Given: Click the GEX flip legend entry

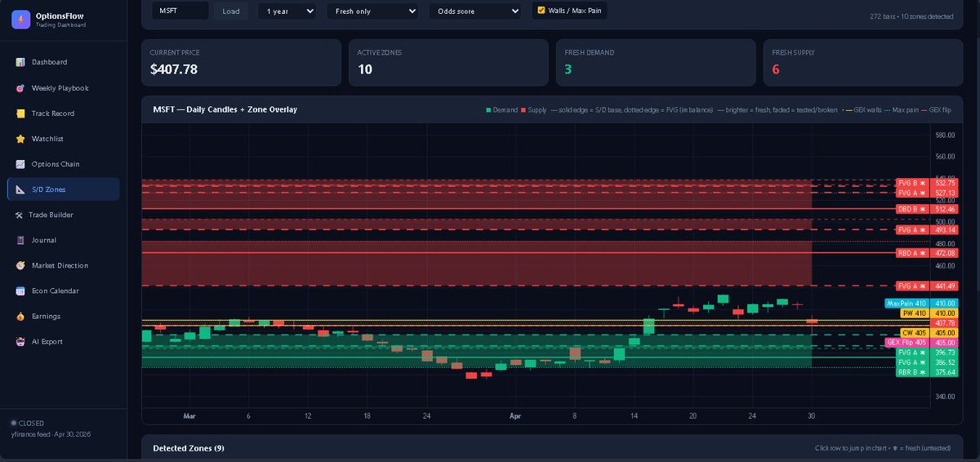Looking at the screenshot, I should pos(938,109).
